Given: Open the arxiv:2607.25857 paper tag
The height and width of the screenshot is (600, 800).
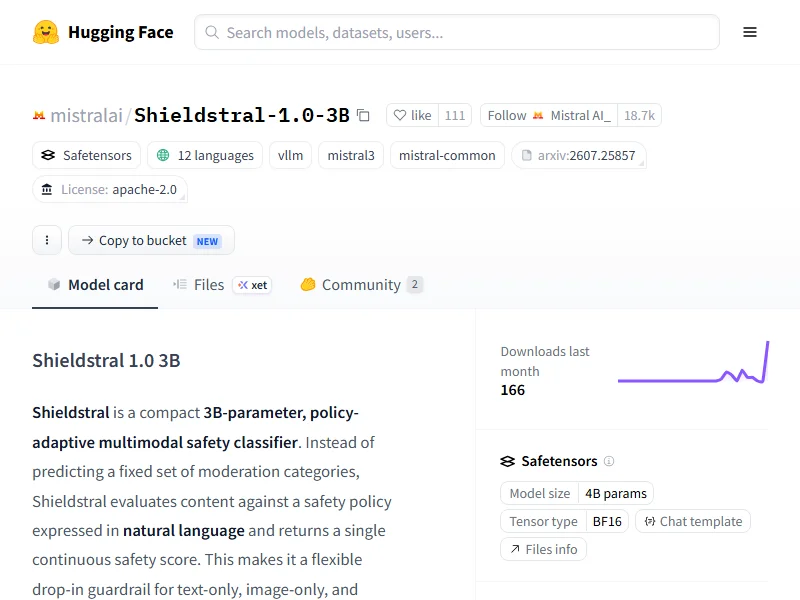Looking at the screenshot, I should 579,155.
